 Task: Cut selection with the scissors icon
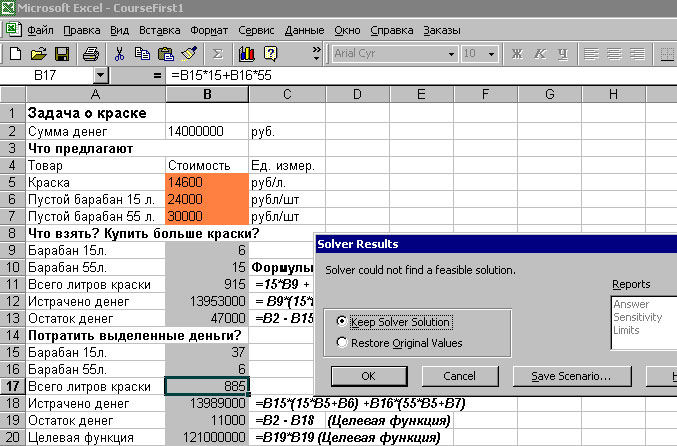(120, 53)
